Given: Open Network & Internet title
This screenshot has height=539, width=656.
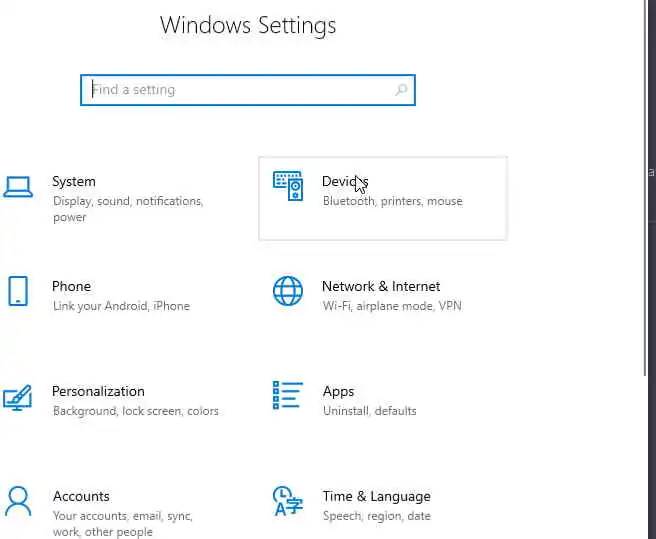Looking at the screenshot, I should pos(381,287).
